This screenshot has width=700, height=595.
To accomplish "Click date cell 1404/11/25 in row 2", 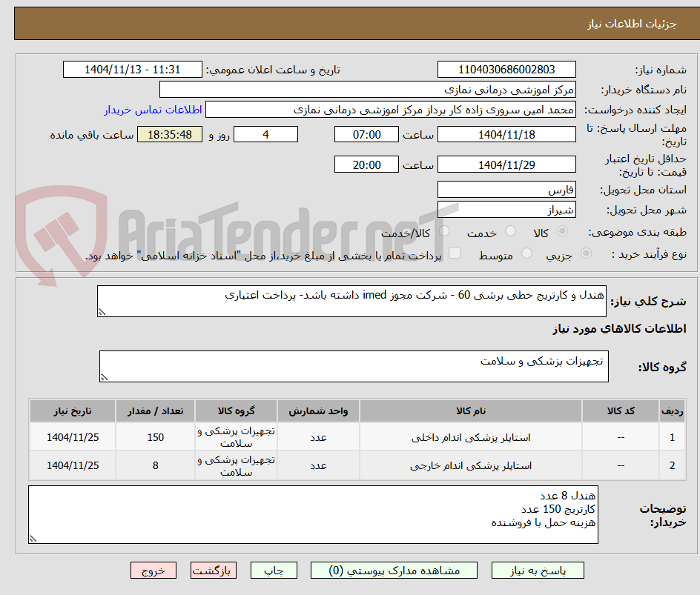I will coord(73,465).
